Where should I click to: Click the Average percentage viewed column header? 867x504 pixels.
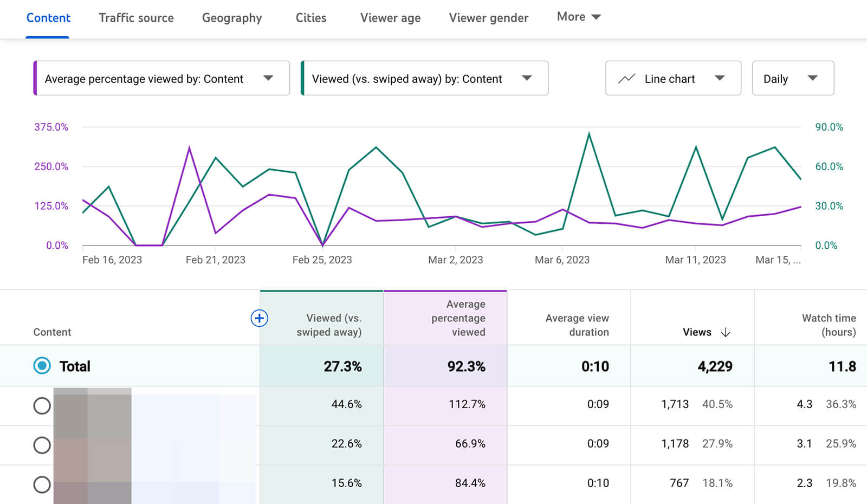(x=458, y=318)
